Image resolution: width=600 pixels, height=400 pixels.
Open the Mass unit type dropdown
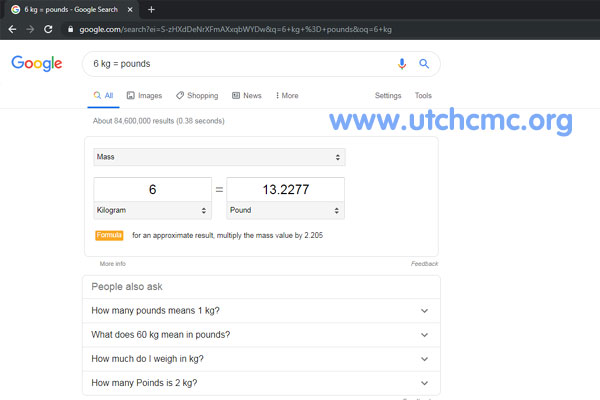click(x=219, y=157)
